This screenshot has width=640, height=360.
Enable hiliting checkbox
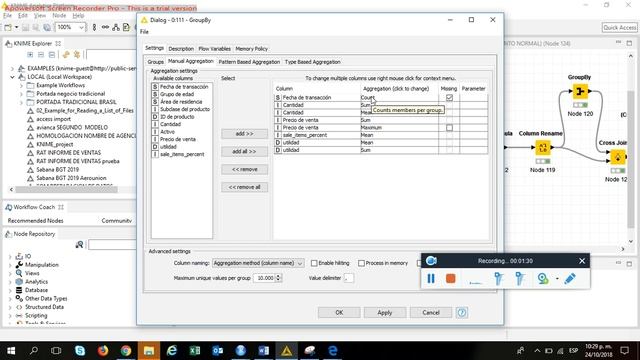tap(314, 263)
